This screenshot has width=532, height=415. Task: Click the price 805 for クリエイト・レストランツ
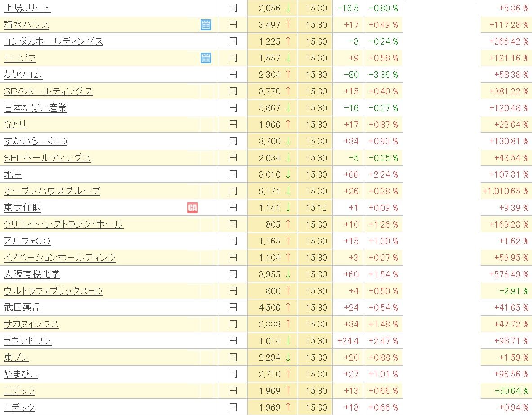[x=273, y=224]
